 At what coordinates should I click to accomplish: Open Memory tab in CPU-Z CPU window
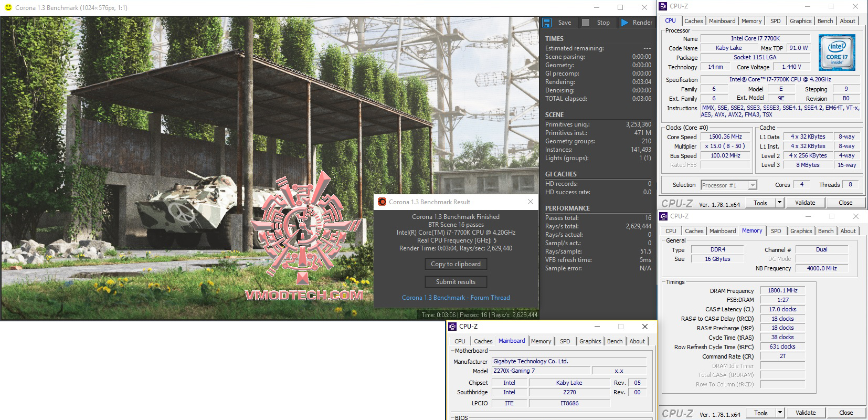pyautogui.click(x=751, y=21)
